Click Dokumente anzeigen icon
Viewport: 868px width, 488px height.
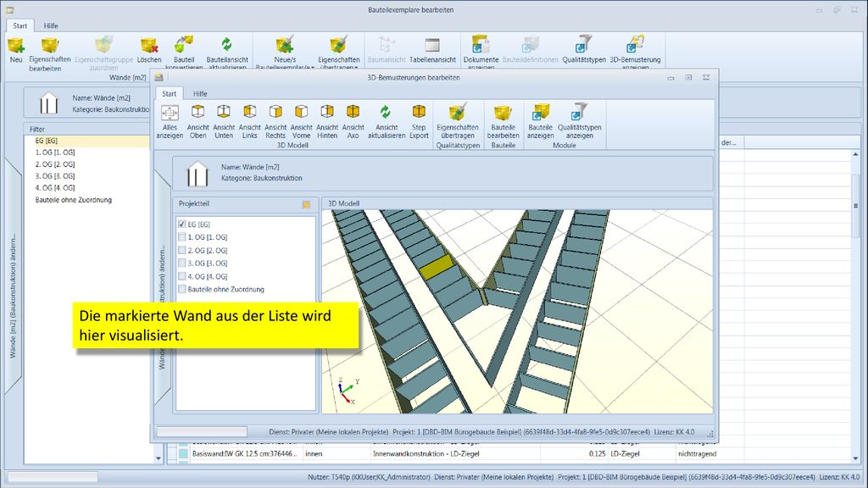pos(481,52)
